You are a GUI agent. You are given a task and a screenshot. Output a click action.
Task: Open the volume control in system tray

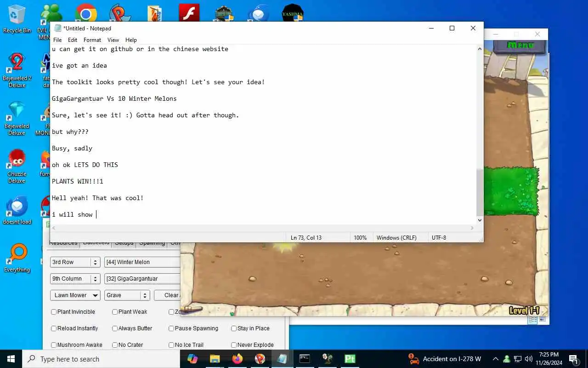(x=529, y=359)
